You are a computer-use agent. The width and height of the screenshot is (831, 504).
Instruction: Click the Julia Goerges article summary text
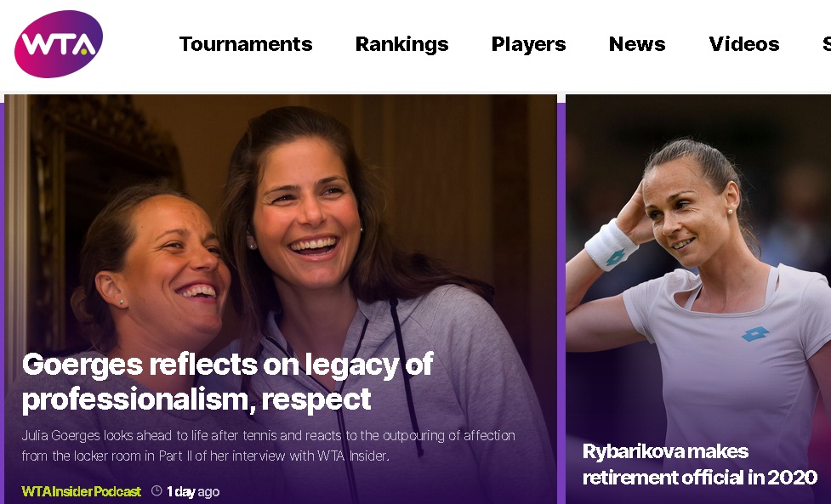268,445
